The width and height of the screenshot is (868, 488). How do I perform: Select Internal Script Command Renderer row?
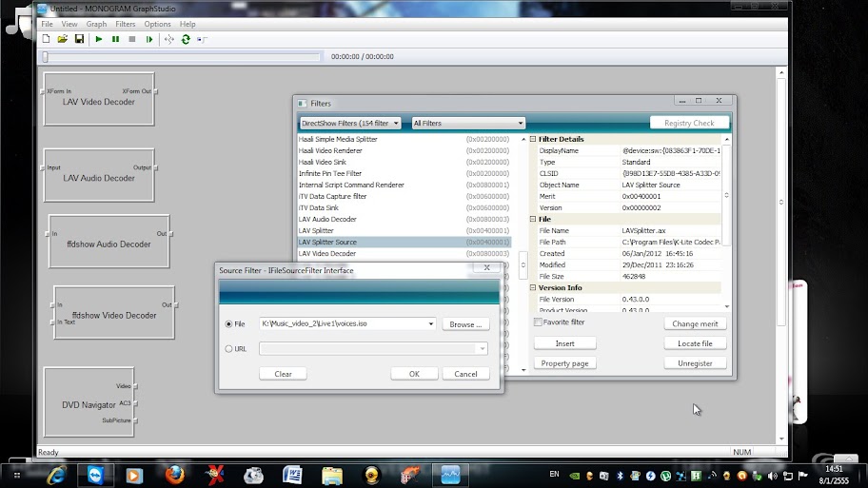point(404,185)
